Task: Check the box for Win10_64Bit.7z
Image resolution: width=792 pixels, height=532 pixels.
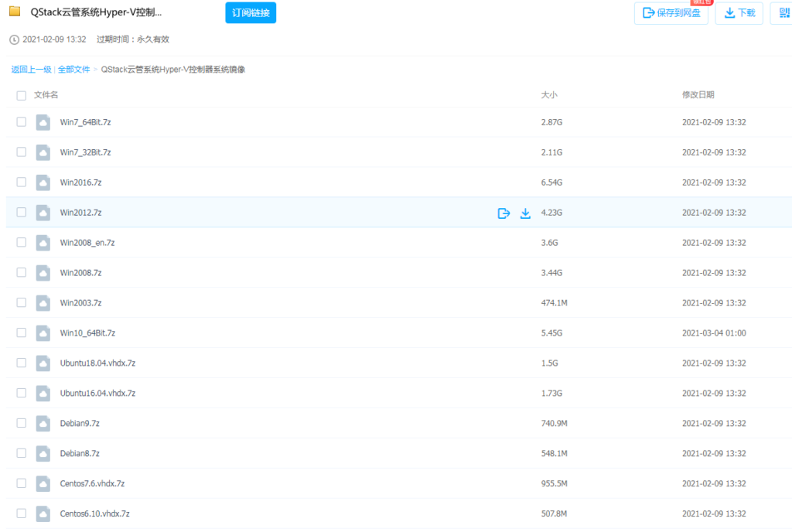Action: tap(21, 332)
